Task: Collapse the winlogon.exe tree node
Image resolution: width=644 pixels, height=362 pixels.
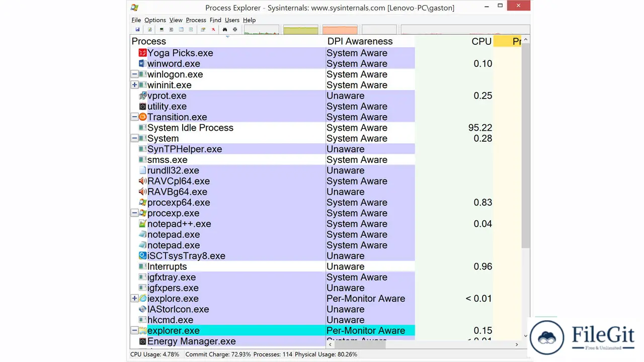Action: click(x=134, y=74)
